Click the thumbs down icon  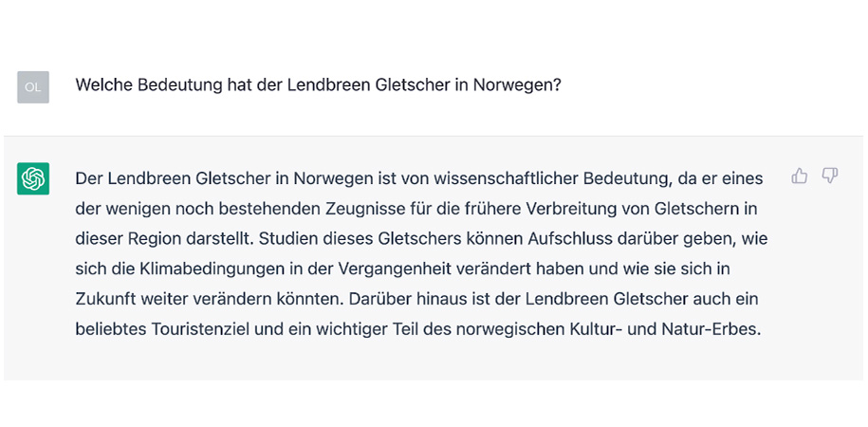(830, 176)
